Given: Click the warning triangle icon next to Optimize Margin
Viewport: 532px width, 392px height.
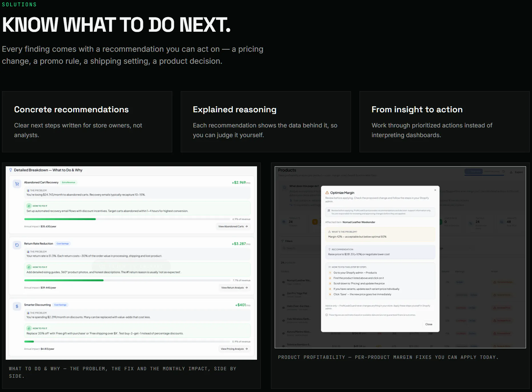Looking at the screenshot, I should (x=327, y=193).
